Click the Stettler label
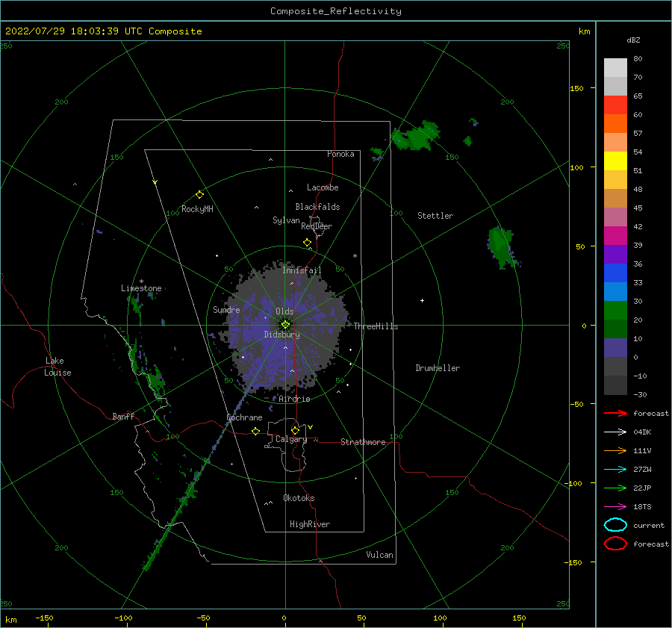The image size is (672, 628). click(435, 216)
